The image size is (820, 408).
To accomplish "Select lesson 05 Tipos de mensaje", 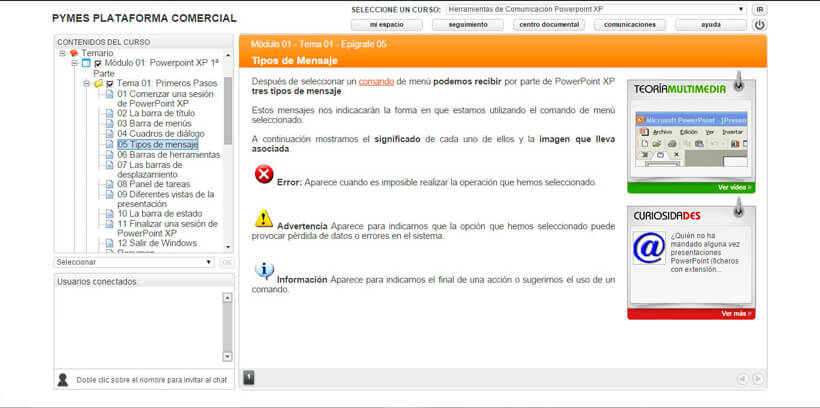I will click(x=157, y=144).
